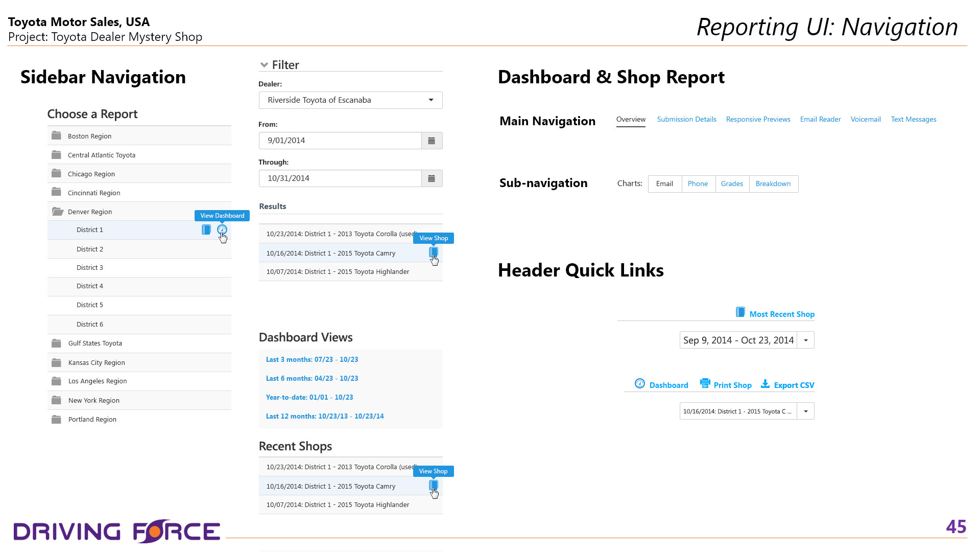
Task: Select District 5 in the sidebar
Action: 139,305
